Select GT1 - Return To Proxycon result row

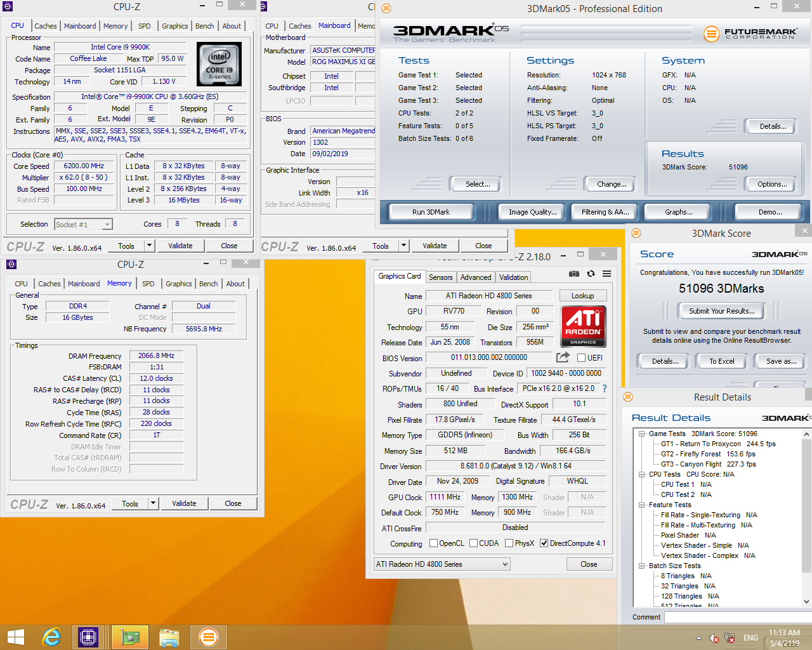click(718, 444)
